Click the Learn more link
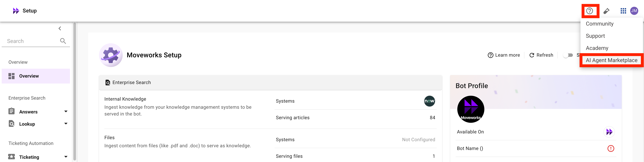 504,55
